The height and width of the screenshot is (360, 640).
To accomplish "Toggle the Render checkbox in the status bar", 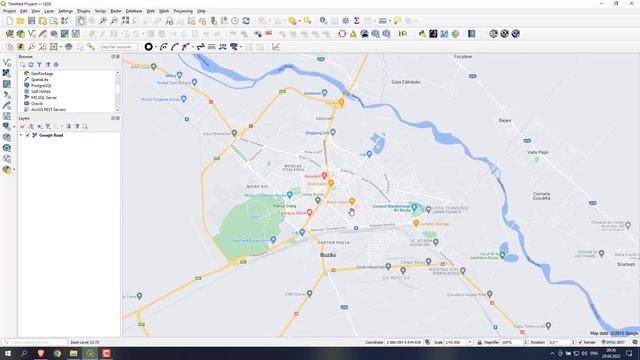I will pos(580,342).
